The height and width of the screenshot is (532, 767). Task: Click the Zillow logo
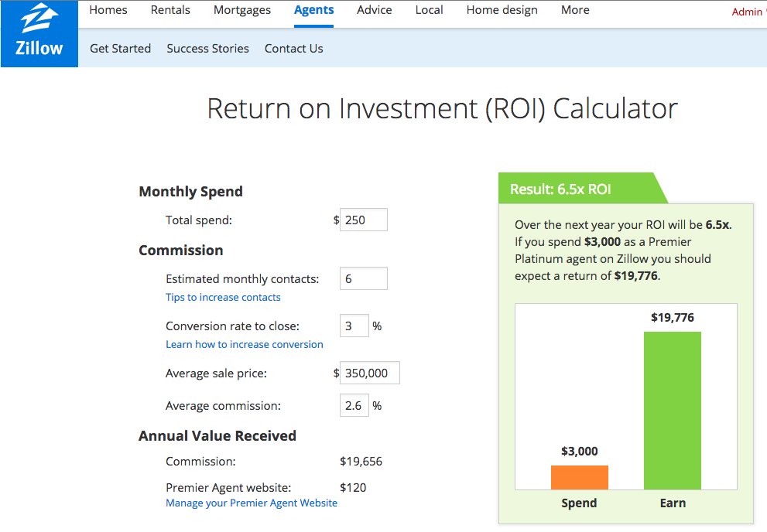39,33
